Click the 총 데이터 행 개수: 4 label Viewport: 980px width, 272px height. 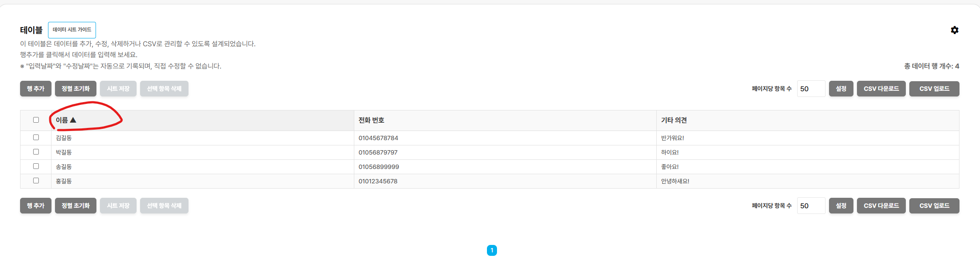coord(932,66)
